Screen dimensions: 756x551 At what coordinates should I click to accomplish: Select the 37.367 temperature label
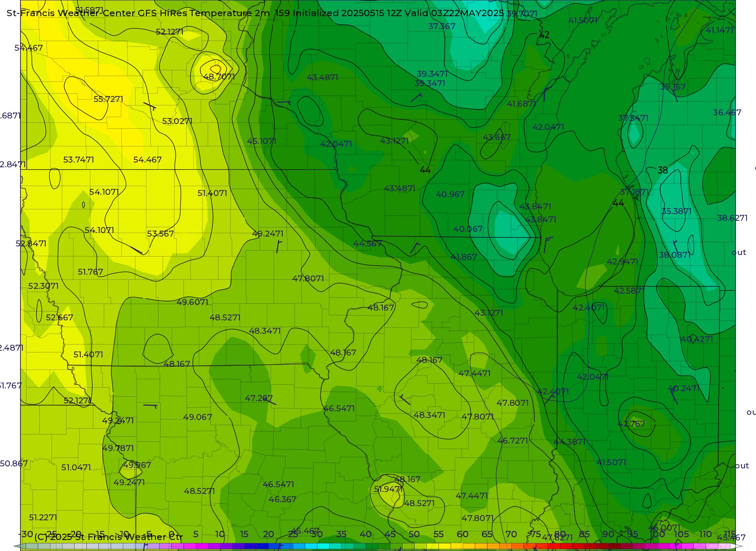(x=442, y=26)
